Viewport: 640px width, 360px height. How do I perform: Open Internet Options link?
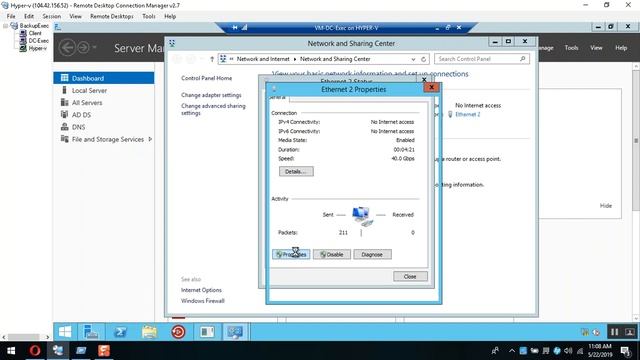pos(201,290)
